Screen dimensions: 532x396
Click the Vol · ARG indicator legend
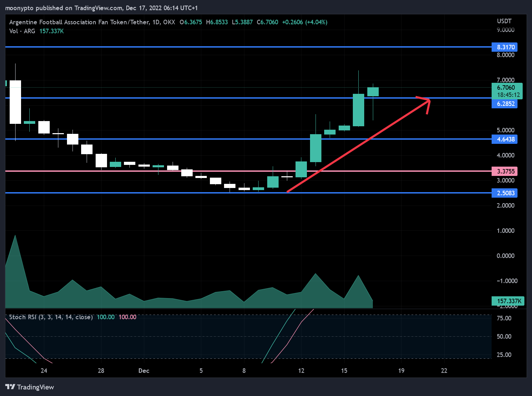(22, 31)
